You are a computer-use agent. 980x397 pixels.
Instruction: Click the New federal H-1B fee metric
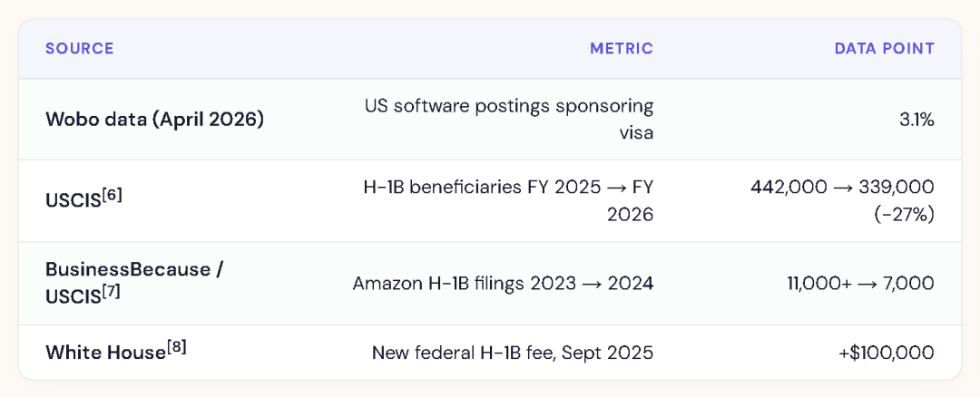tap(513, 353)
